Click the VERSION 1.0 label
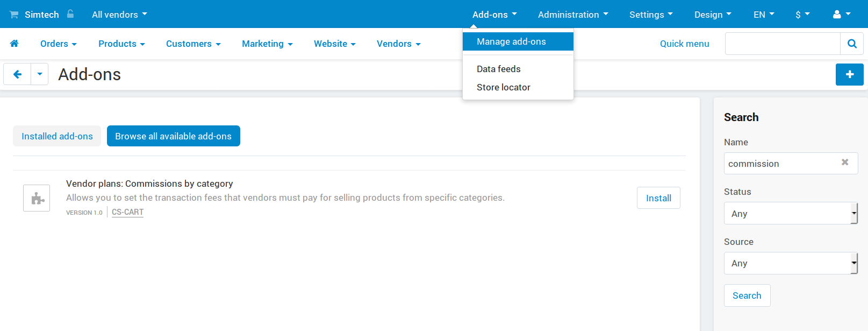868x331 pixels. click(x=84, y=213)
